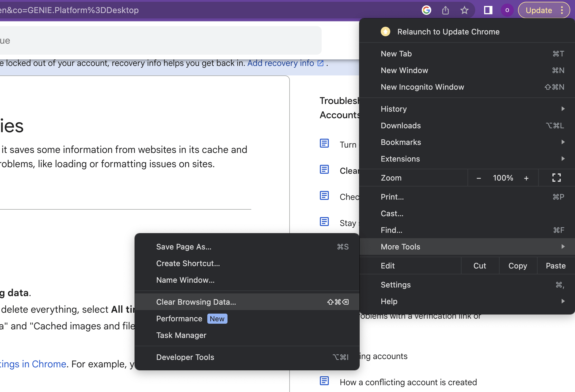575x392 pixels.
Task: Enter fullscreen via zoom row icon
Action: (556, 178)
